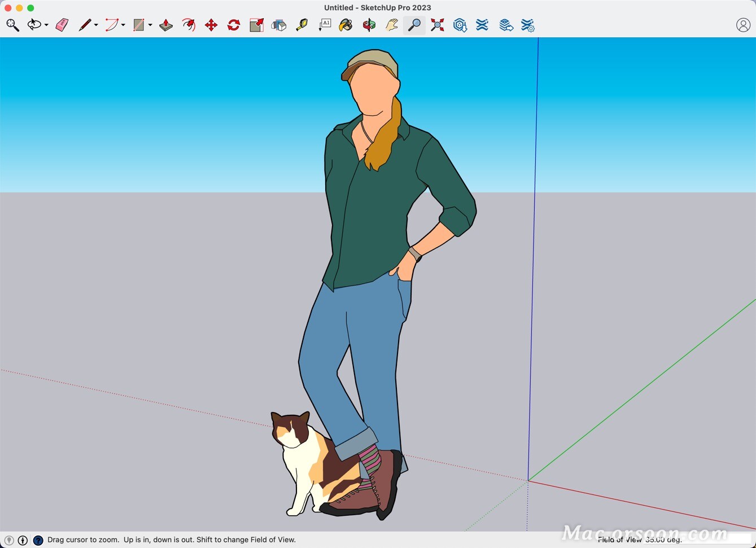Open the Paint Bucket tool
The image size is (756, 548).
pos(346,25)
